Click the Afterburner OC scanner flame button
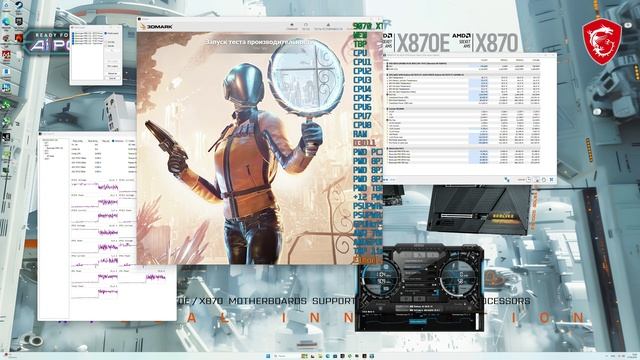The height and width of the screenshot is (360, 640). (x=420, y=255)
